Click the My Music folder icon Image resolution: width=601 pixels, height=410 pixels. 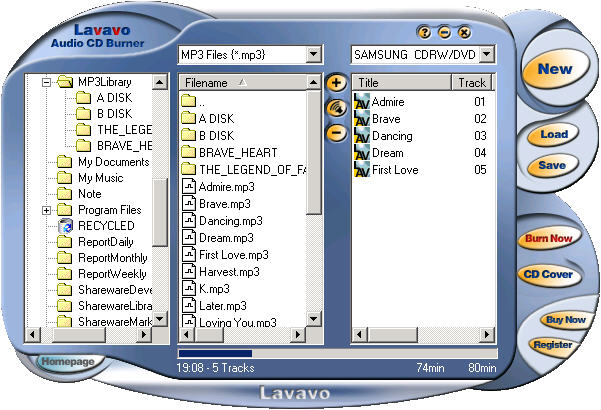pyautogui.click(x=64, y=178)
